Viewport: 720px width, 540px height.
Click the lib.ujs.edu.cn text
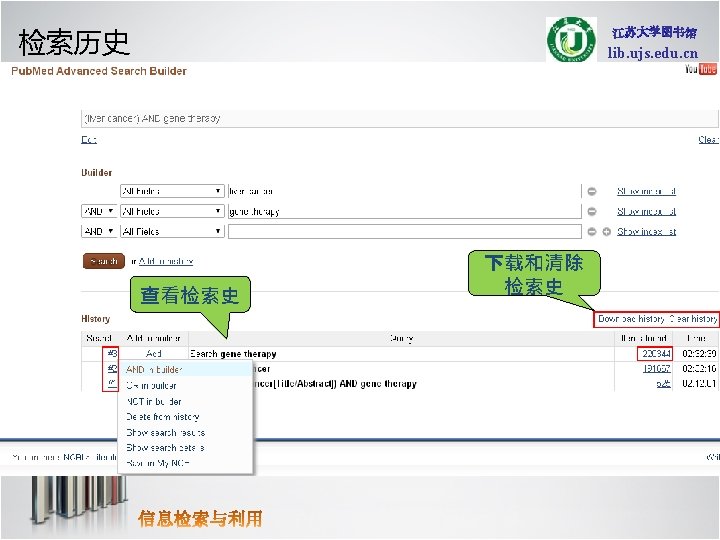coord(652,53)
